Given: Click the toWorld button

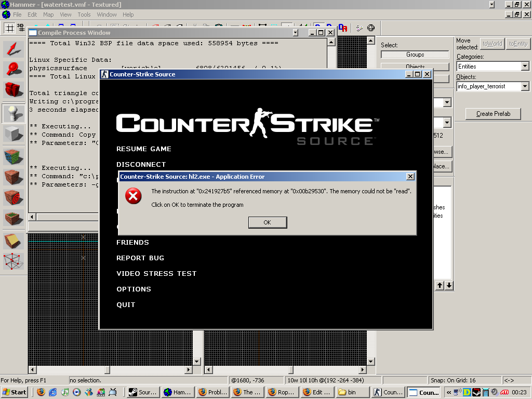Looking at the screenshot, I should [x=493, y=44].
